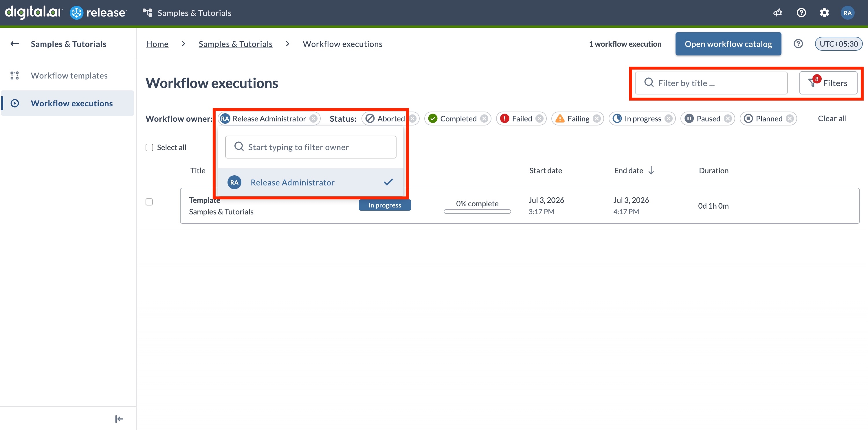Screen dimensions: 868x430
Task: Click the "1 workflow execution" count text
Action: point(625,44)
